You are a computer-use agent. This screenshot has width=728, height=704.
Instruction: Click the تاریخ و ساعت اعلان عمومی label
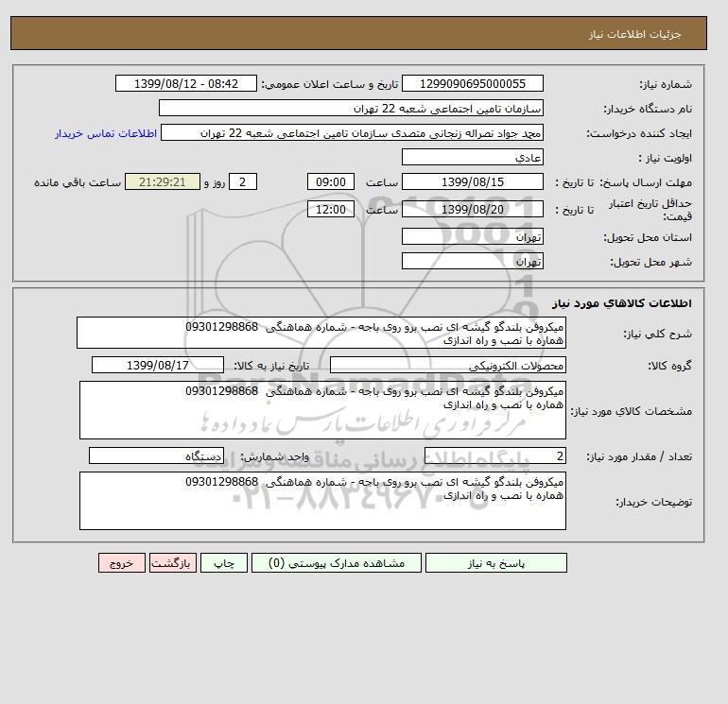pos(330,84)
